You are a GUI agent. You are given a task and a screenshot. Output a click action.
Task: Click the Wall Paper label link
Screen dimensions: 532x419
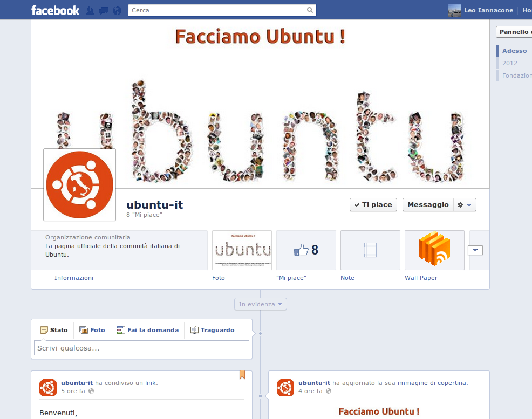[x=421, y=278]
